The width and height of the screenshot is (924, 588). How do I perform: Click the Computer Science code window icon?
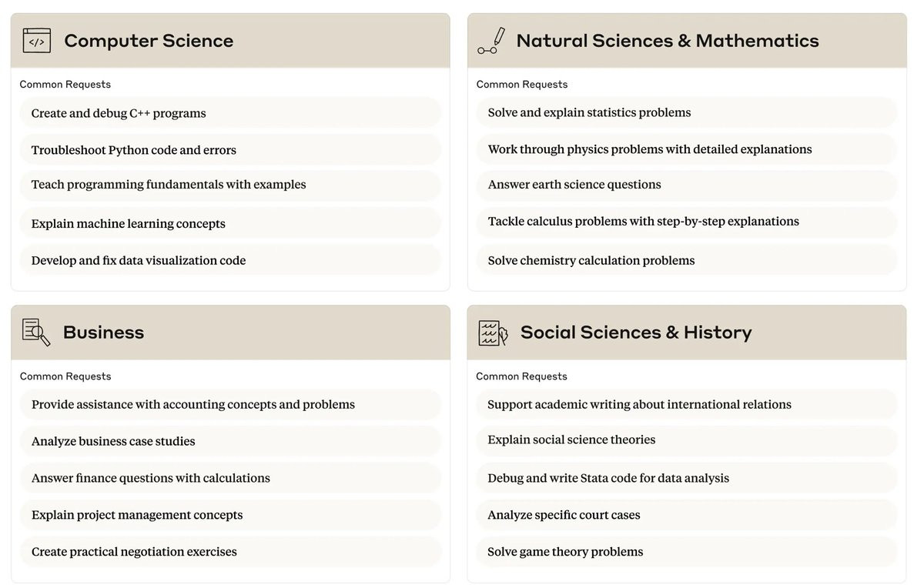tap(37, 41)
